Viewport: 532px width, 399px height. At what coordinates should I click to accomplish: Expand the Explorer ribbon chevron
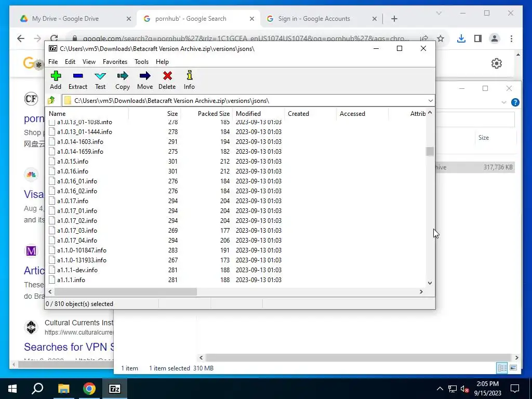[504, 102]
